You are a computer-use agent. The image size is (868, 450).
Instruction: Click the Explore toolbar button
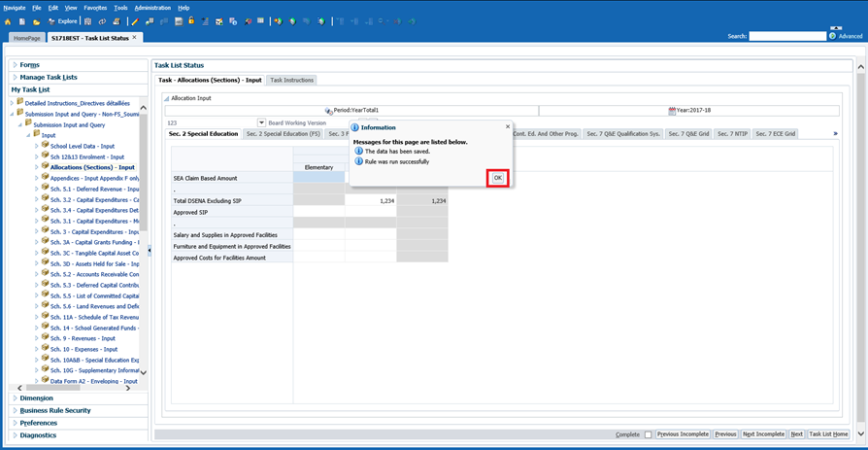click(x=63, y=21)
